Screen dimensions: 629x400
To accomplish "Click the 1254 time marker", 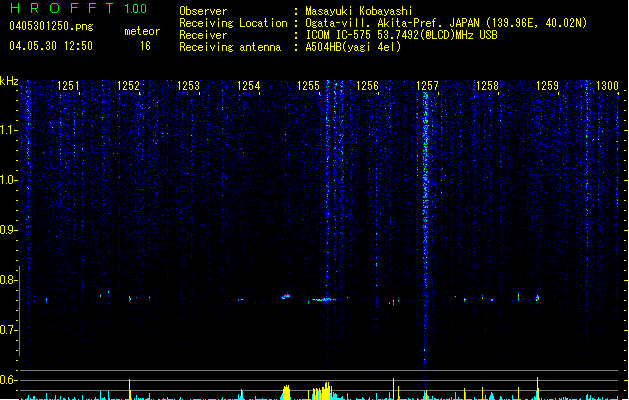I will pyautogui.click(x=248, y=85).
